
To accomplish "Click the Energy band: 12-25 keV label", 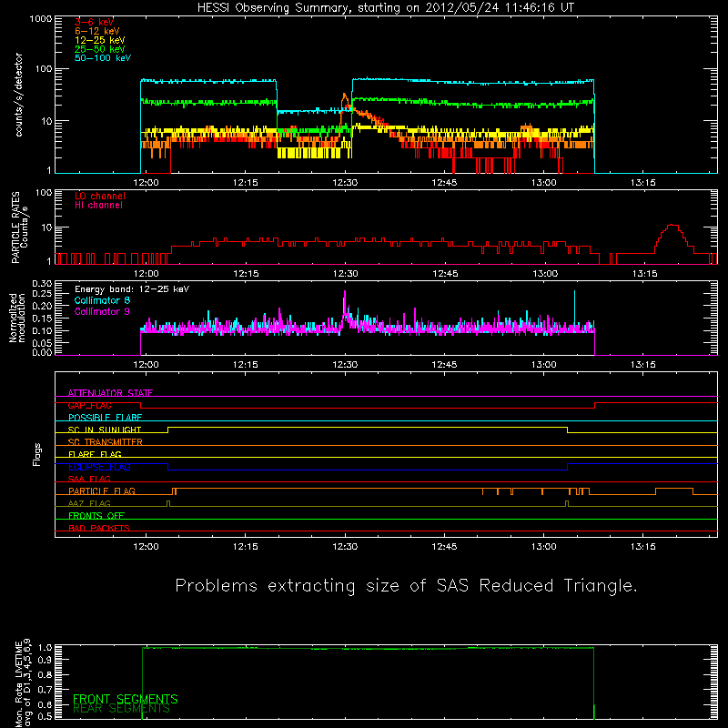I will pos(132,289).
